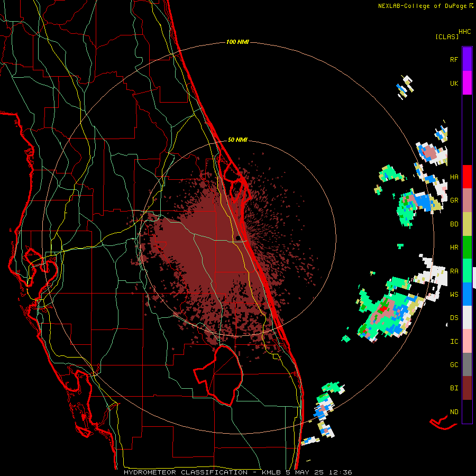
Task: Click the 'IC' legend label
Action: (x=454, y=342)
